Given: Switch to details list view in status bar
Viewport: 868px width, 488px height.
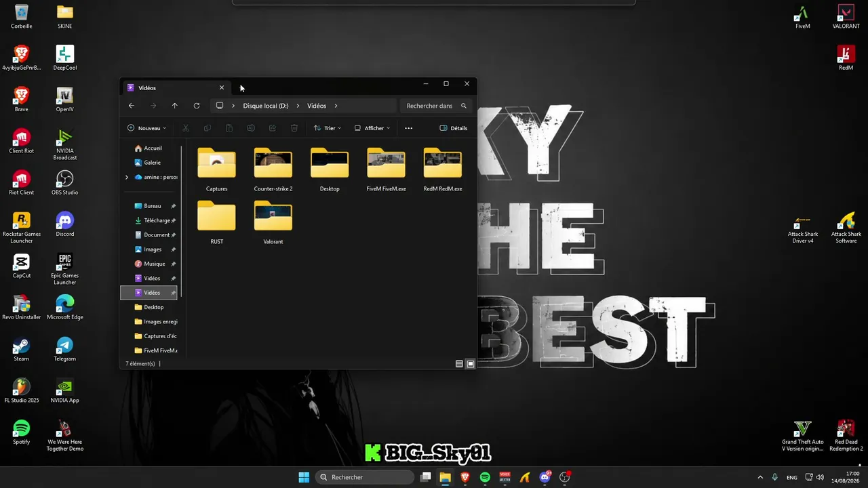Looking at the screenshot, I should coord(459,364).
